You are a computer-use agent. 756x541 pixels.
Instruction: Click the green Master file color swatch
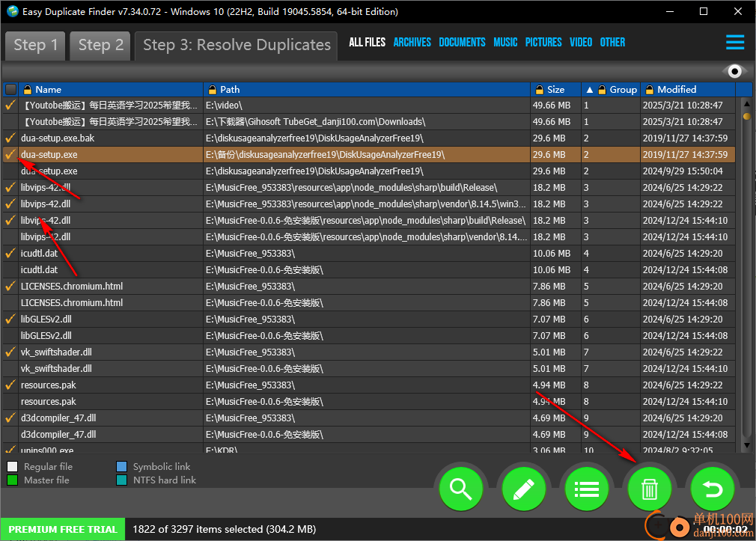click(13, 480)
